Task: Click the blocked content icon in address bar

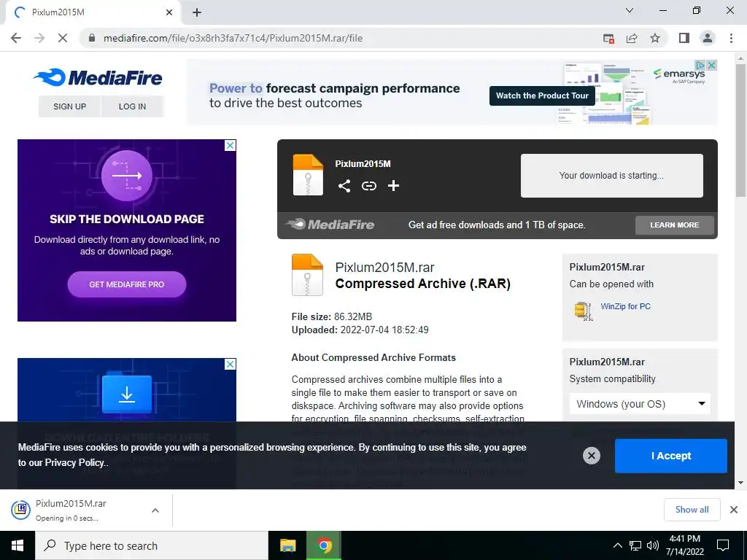Action: [x=608, y=38]
